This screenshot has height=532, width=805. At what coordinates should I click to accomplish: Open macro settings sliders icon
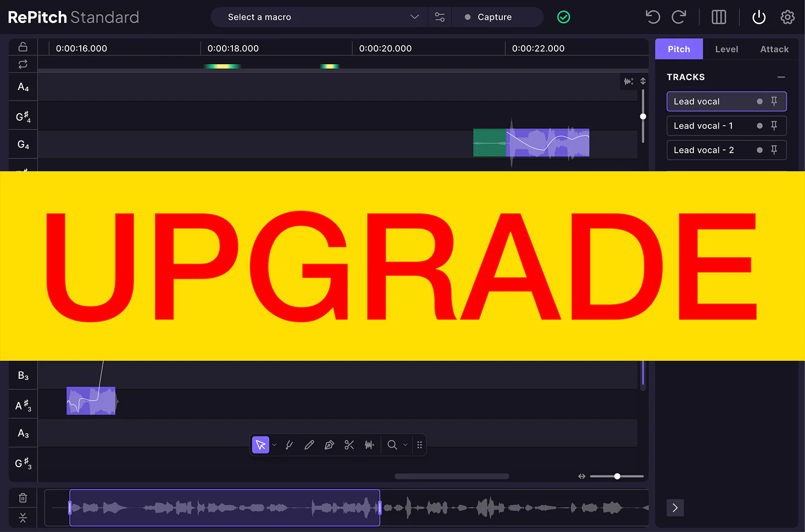pyautogui.click(x=440, y=17)
